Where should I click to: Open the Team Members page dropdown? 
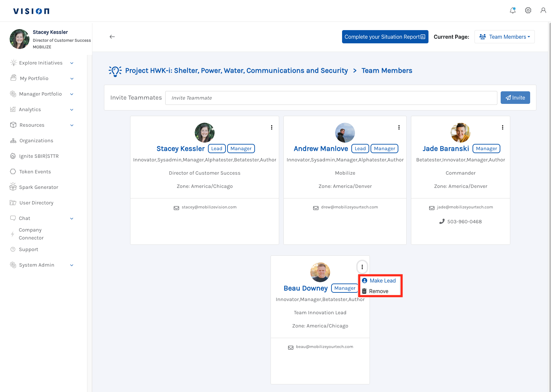504,37
